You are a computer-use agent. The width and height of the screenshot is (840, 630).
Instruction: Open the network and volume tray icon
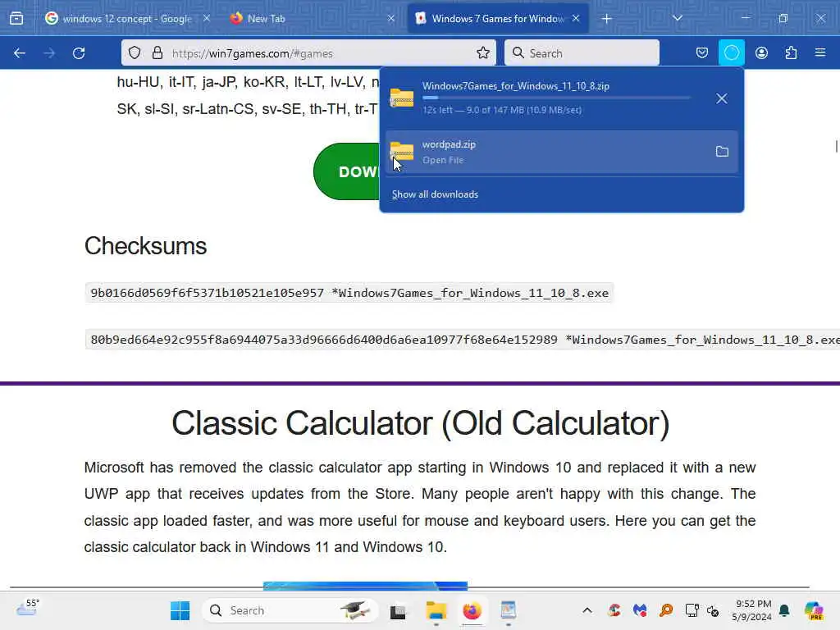713,610
